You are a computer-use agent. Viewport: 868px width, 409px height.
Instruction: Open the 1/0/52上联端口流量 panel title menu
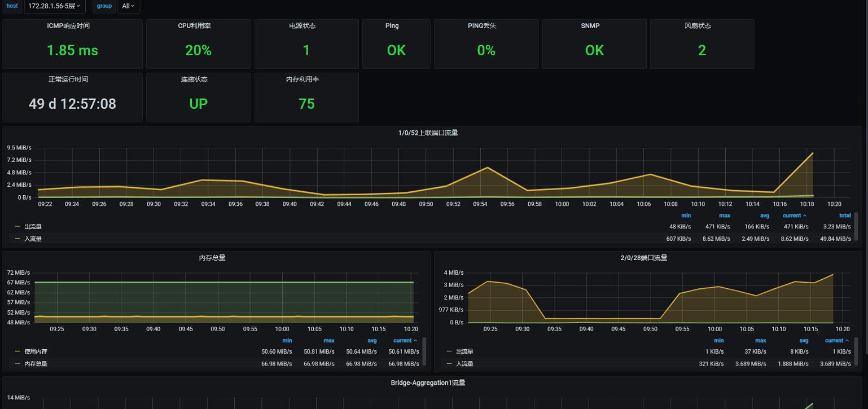pyautogui.click(x=428, y=133)
